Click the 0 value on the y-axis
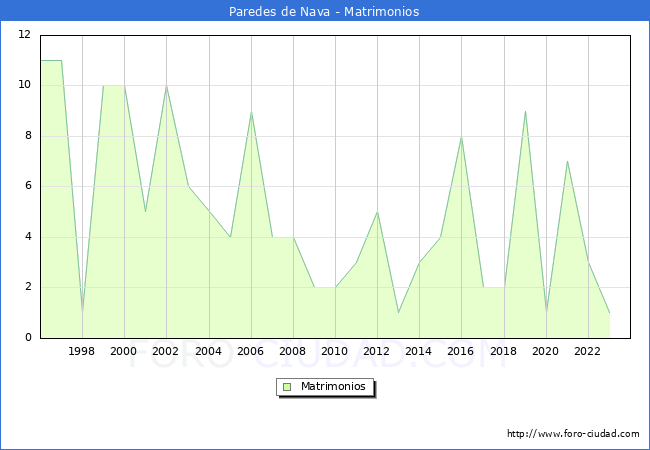The width and height of the screenshot is (650, 450). point(28,338)
